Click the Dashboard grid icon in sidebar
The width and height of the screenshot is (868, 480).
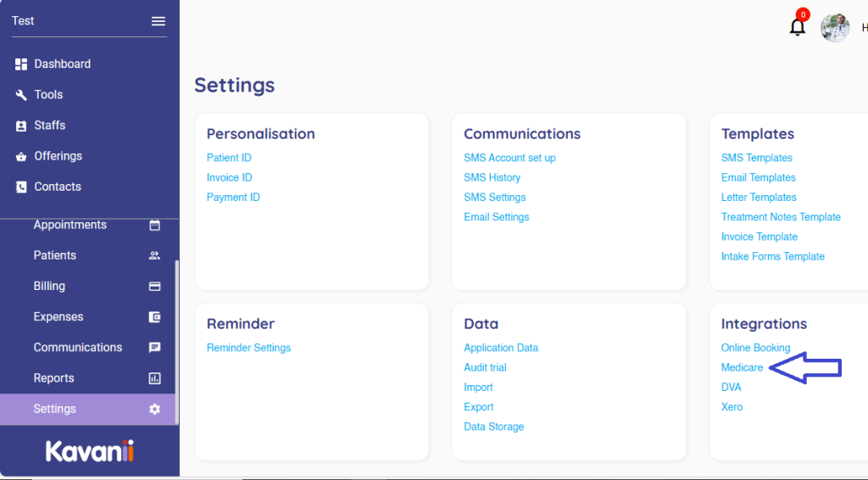[21, 64]
